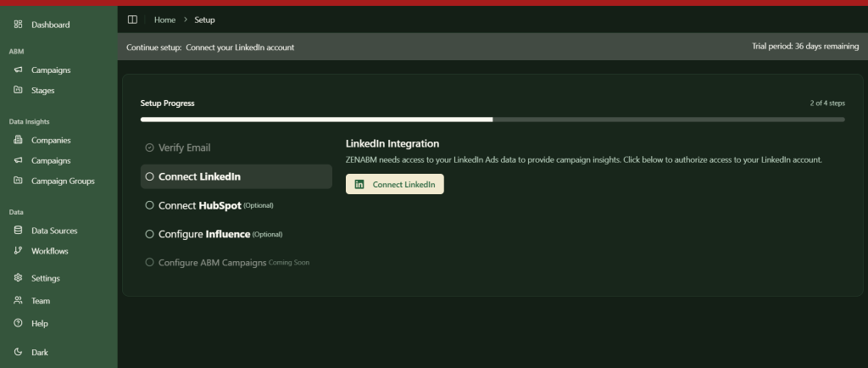Click the 'Continue setup:' banner text
868x368 pixels.
[154, 47]
